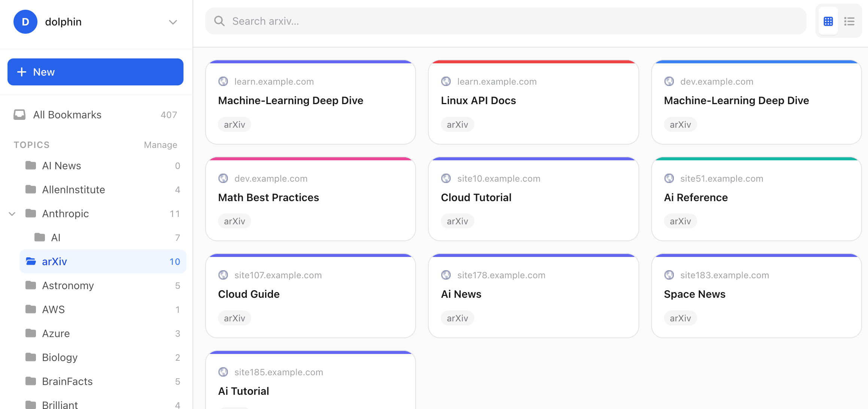The height and width of the screenshot is (409, 868).
Task: Click the plus icon in New button
Action: pos(22,72)
